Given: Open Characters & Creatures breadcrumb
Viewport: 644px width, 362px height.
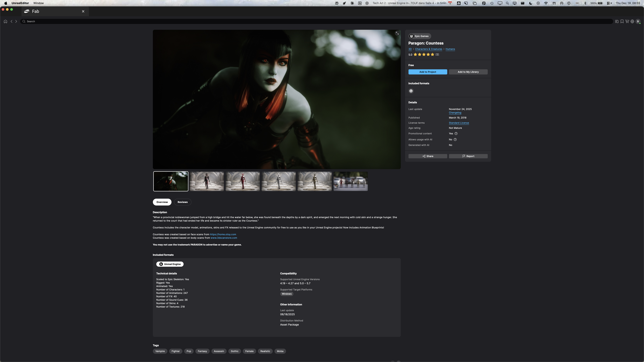Looking at the screenshot, I should [429, 49].
